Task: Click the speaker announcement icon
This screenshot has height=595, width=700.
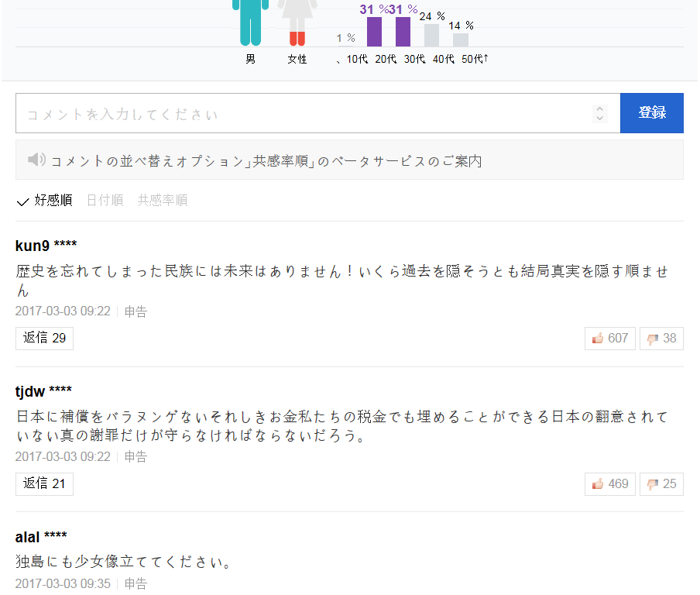Action: pyautogui.click(x=36, y=160)
